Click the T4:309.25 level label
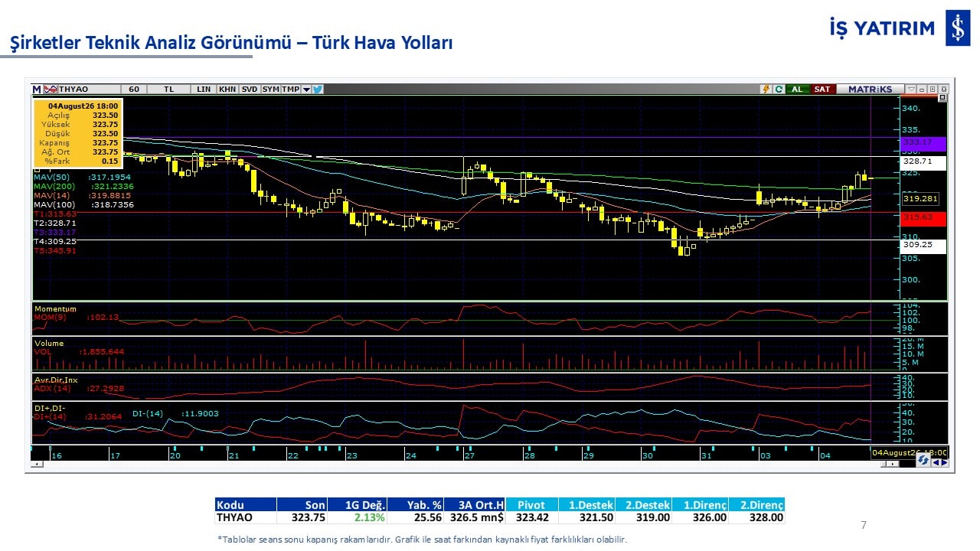The height and width of the screenshot is (551, 980). (54, 241)
